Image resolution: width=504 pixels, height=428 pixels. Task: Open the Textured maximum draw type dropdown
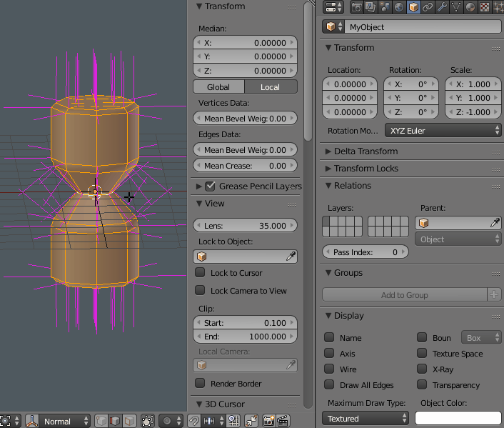coord(366,418)
